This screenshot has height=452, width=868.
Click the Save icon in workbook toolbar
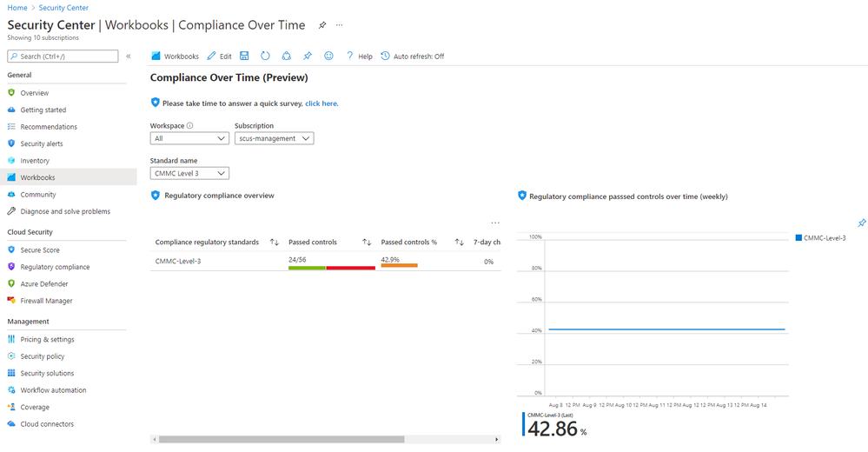pyautogui.click(x=244, y=56)
